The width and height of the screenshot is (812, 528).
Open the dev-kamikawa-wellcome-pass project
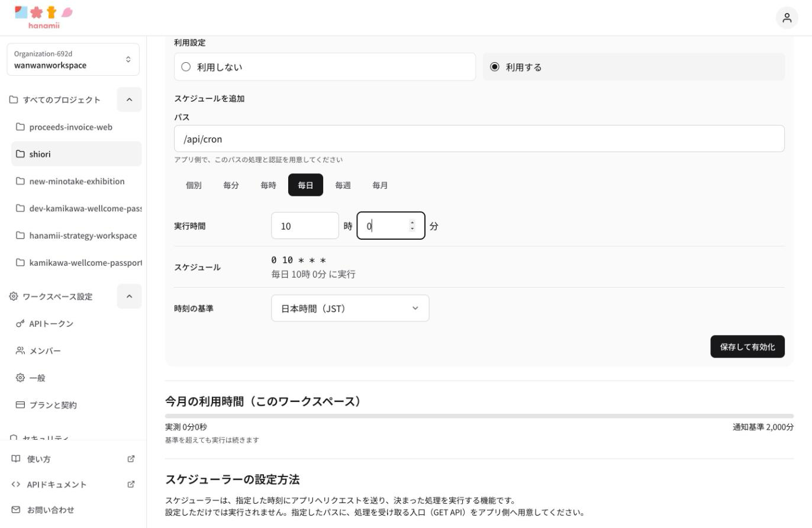(76, 208)
